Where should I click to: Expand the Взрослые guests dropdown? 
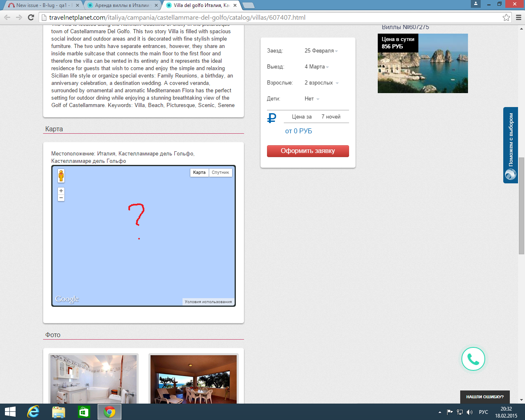click(321, 83)
